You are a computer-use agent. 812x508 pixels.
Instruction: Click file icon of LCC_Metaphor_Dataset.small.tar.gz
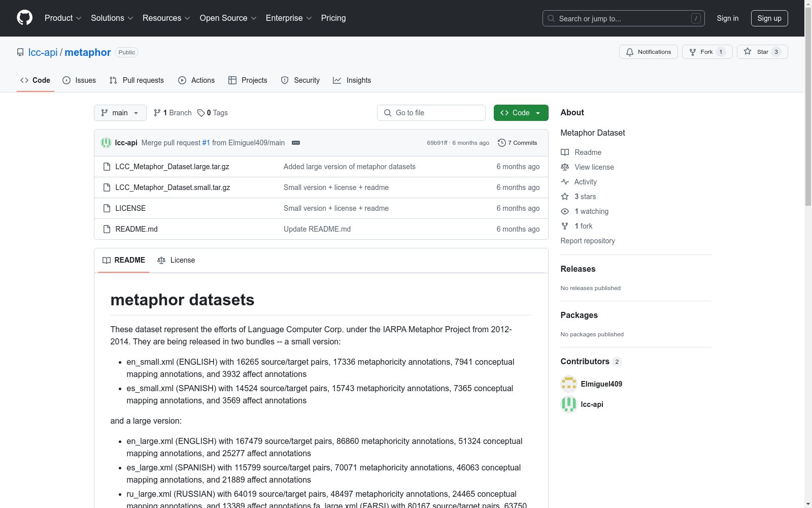tap(107, 187)
